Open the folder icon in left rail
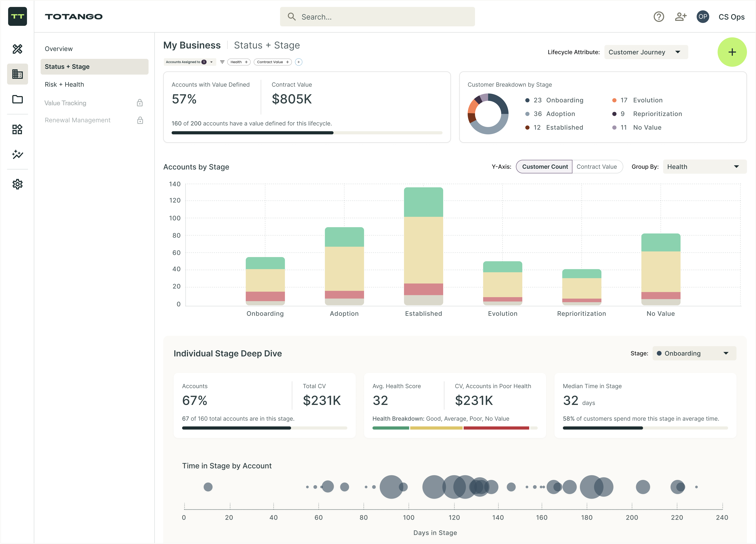Image resolution: width=756 pixels, height=544 pixels. [x=17, y=99]
